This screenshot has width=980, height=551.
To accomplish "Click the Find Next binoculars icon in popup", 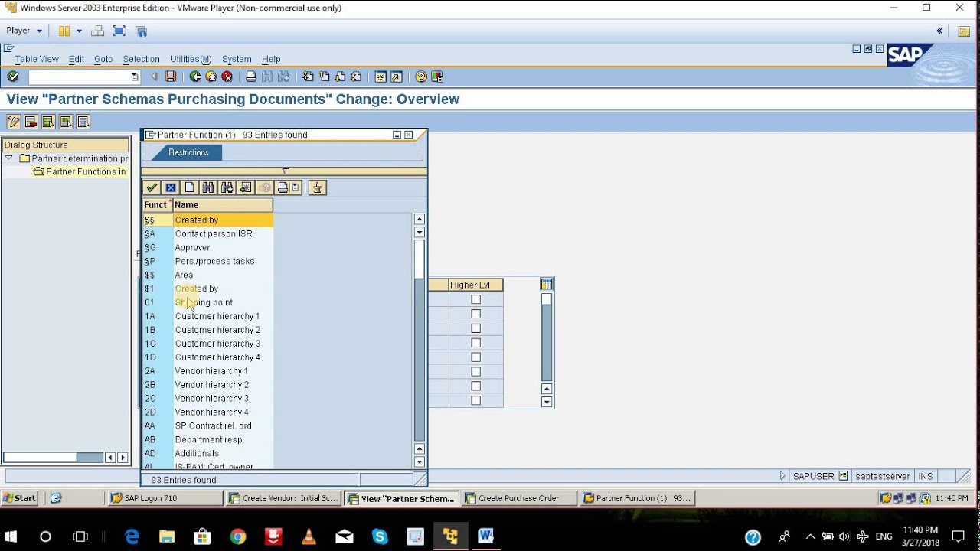I will [x=227, y=187].
